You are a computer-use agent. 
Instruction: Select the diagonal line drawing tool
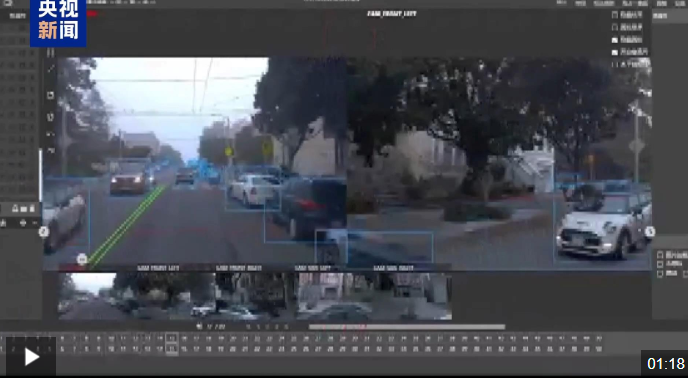coord(50,69)
